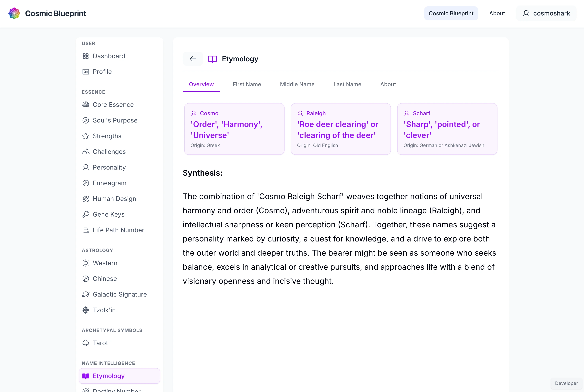Click the Personality person icon
584x392 pixels.
point(86,167)
